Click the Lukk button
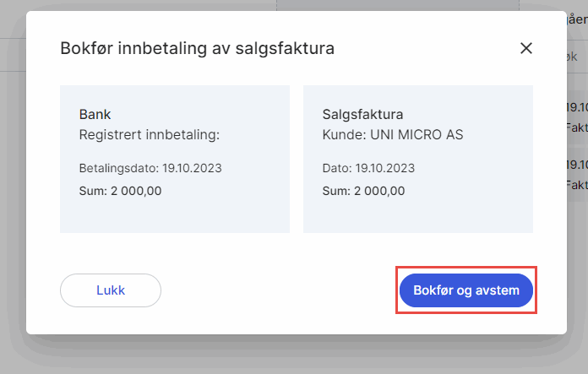This screenshot has width=588, height=374. click(110, 290)
